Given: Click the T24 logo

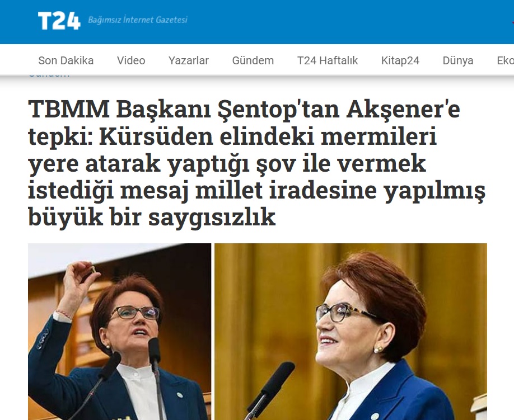Looking at the screenshot, I should point(59,20).
